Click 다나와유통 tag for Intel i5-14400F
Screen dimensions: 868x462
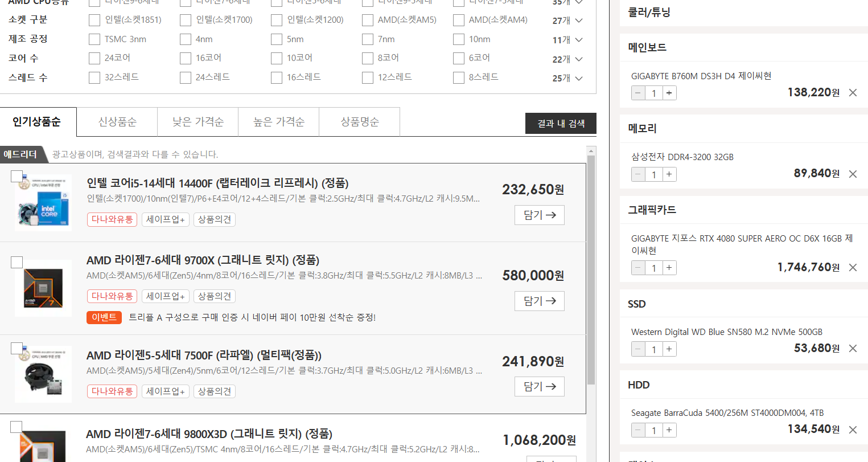coord(112,219)
